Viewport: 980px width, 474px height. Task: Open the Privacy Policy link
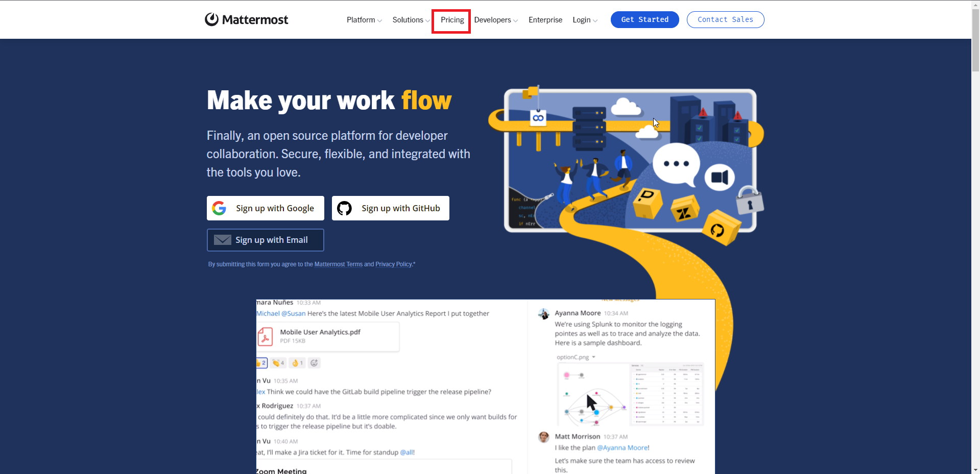393,264
